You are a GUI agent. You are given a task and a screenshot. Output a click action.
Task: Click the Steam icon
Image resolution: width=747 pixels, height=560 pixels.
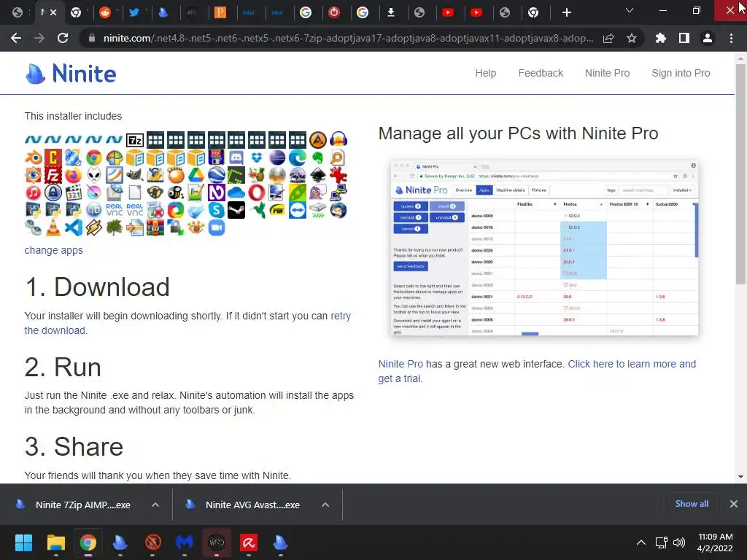coord(236,210)
